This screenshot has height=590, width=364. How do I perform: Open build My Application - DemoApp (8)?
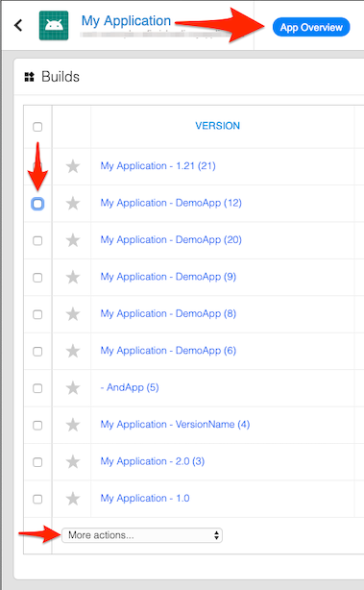click(x=168, y=313)
